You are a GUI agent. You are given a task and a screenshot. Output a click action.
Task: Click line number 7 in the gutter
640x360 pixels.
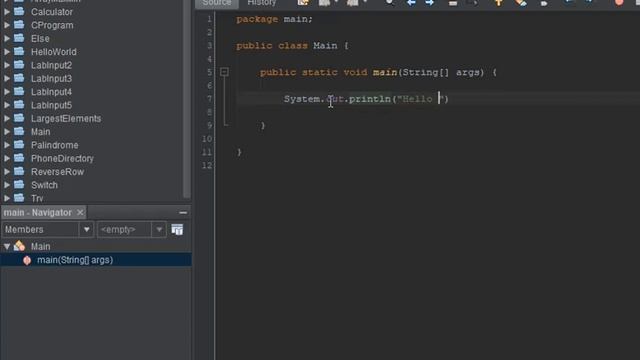pyautogui.click(x=209, y=99)
